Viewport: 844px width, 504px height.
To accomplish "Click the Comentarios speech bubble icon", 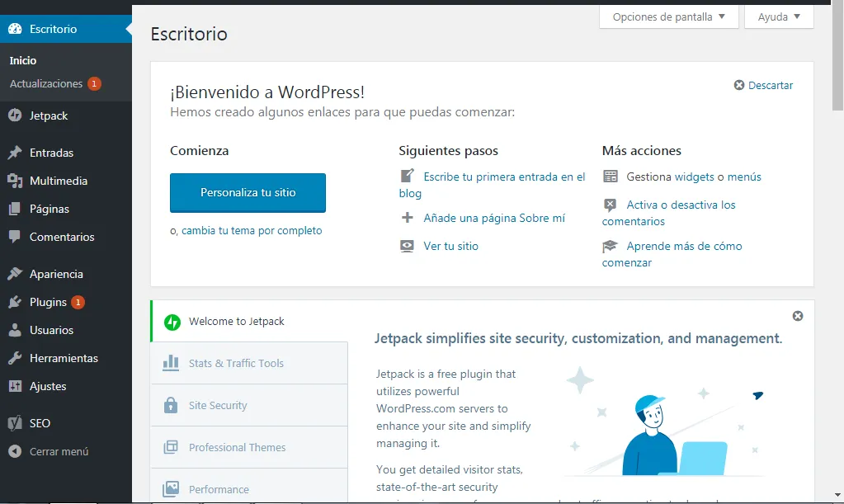I will [15, 237].
